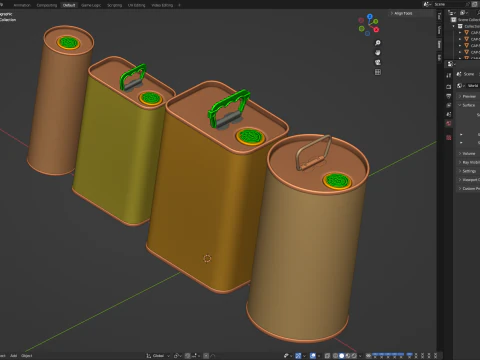The image size is (480, 360).
Task: Toggle the camera view icon
Action: click(378, 62)
